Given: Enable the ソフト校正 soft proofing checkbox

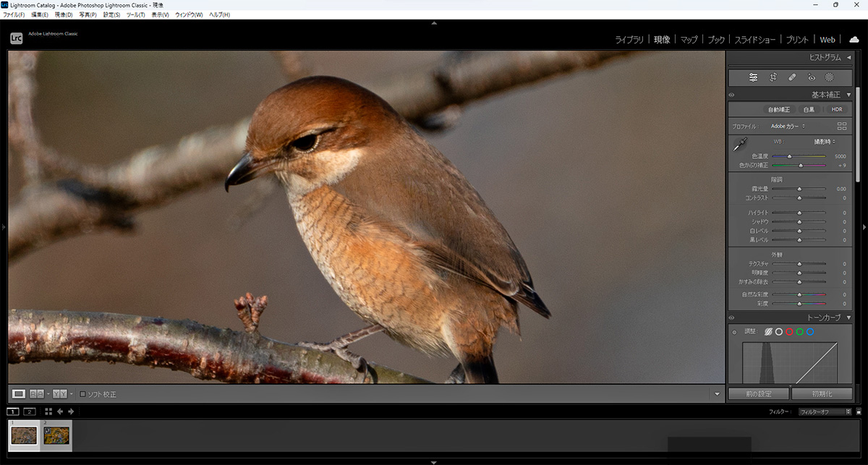Looking at the screenshot, I should coord(83,394).
